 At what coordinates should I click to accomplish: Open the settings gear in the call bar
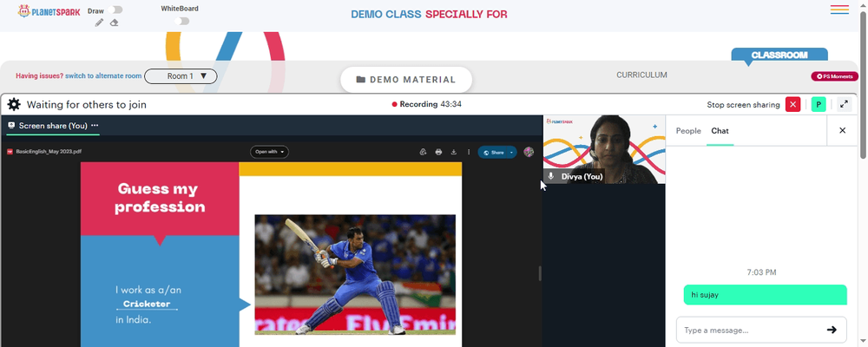[14, 105]
